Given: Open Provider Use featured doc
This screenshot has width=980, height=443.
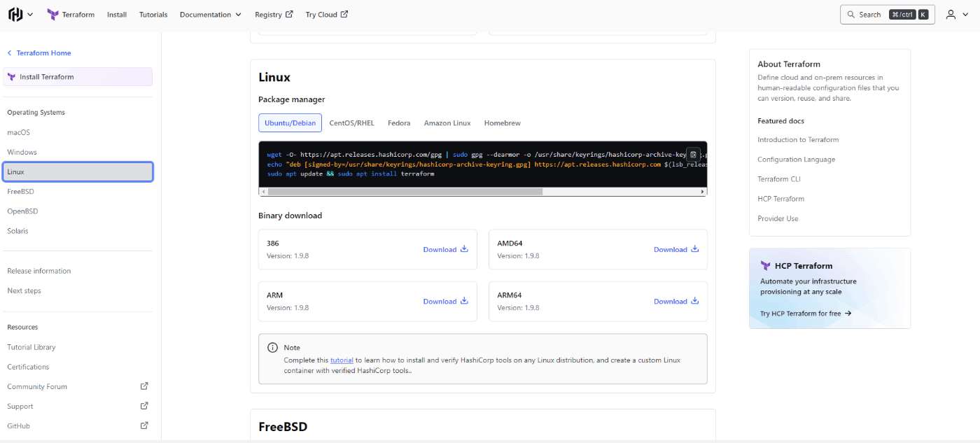Looking at the screenshot, I should coord(778,218).
